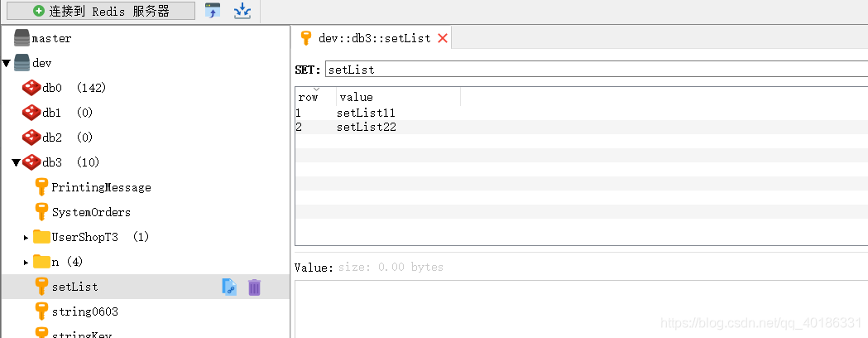Collapse the db3 database node
This screenshot has width=868, height=338.
pos(16,162)
